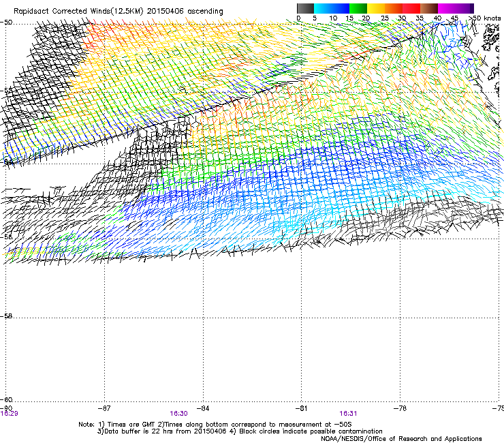Click the '-81' longitude label
Screen dimensions: 504x443
pos(302,408)
